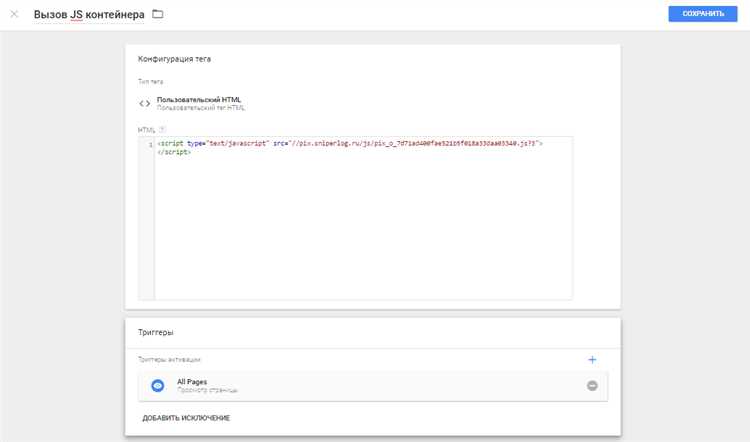This screenshot has height=442, width=750.
Task: Click ДОБАВИТЬ ИСКЛЮЧЕНИЕ to add an exception
Action: click(186, 418)
